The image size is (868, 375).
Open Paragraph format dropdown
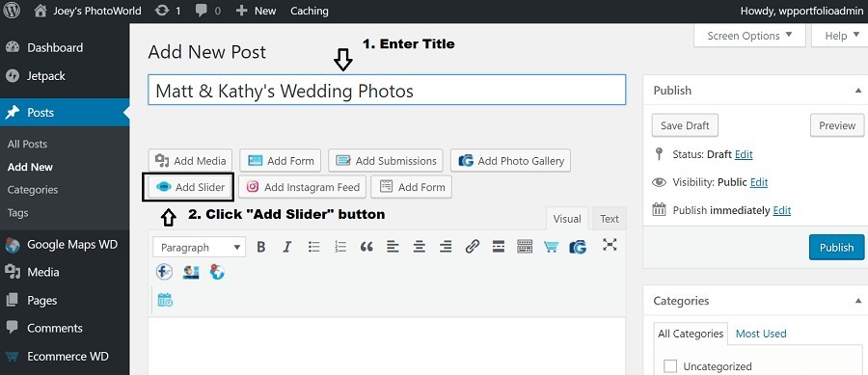tap(199, 247)
